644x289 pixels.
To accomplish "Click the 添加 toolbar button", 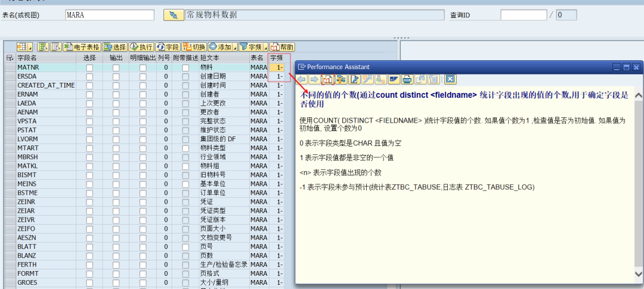I will click(x=220, y=47).
